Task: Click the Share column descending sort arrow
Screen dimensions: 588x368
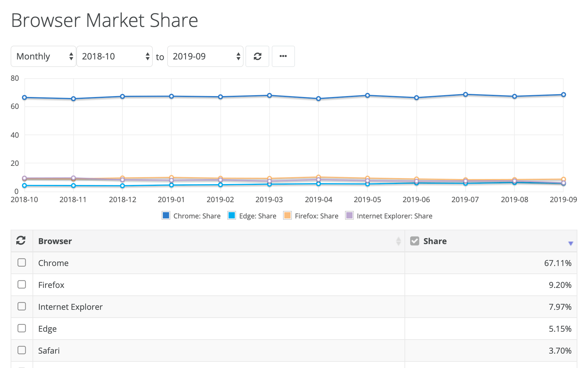Action: [570, 243]
